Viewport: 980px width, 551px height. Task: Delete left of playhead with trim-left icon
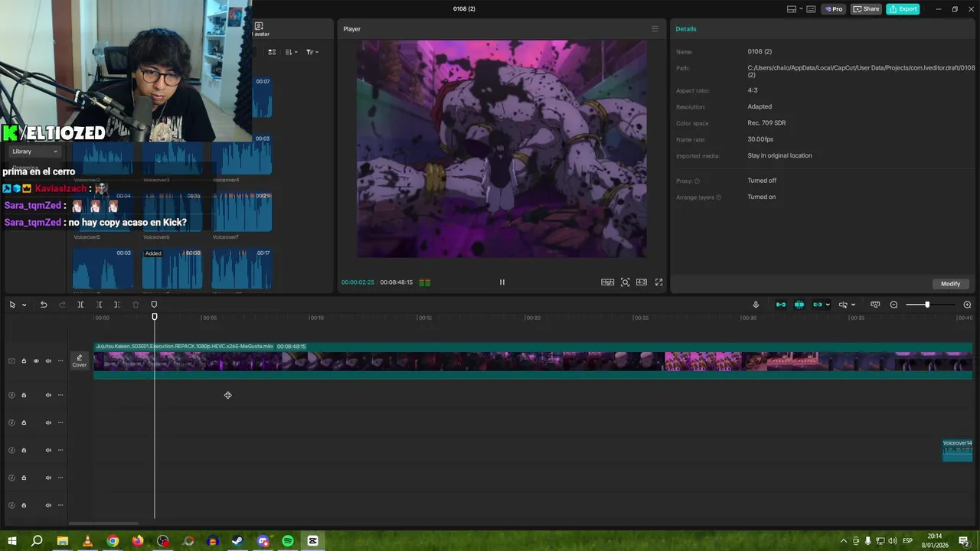pos(99,305)
